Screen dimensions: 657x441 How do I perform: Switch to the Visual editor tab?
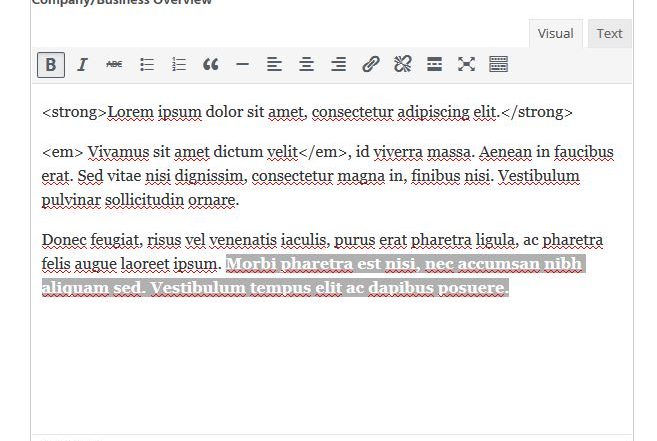556,34
